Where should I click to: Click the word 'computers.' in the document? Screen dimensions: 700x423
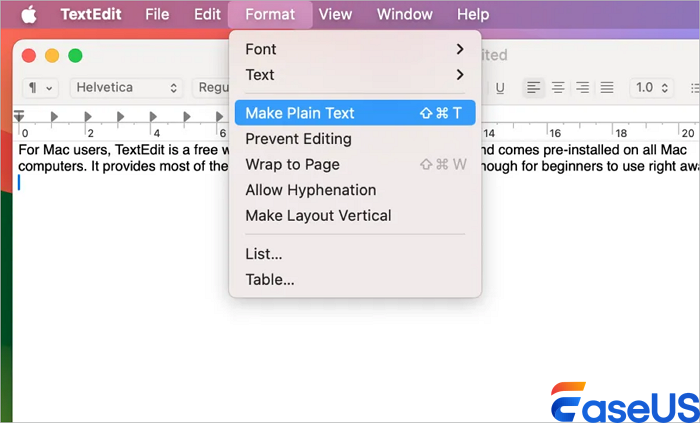pyautogui.click(x=52, y=166)
